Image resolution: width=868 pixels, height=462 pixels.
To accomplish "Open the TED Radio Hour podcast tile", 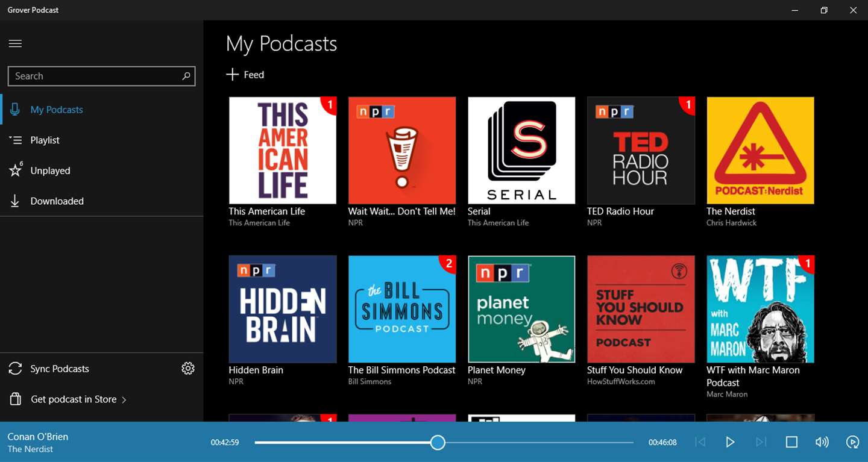I will pyautogui.click(x=641, y=151).
